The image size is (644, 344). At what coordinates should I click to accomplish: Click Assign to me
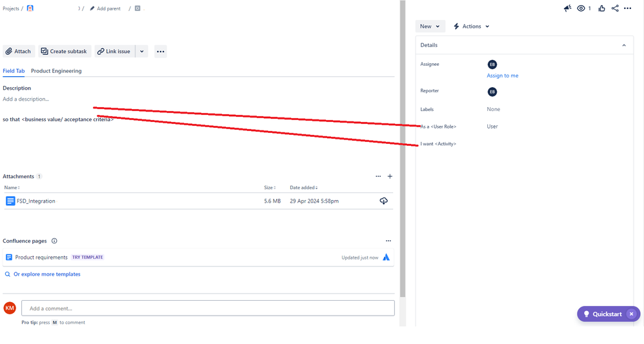pyautogui.click(x=502, y=76)
